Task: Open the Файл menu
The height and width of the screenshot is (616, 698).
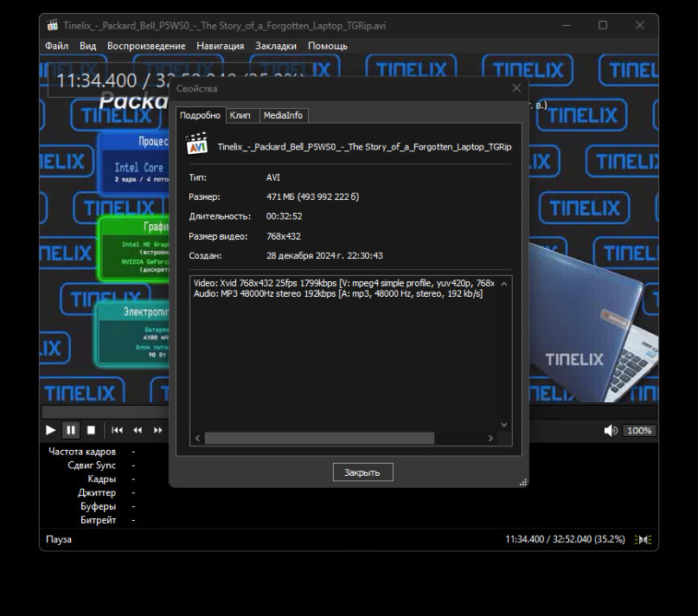Action: pos(57,46)
